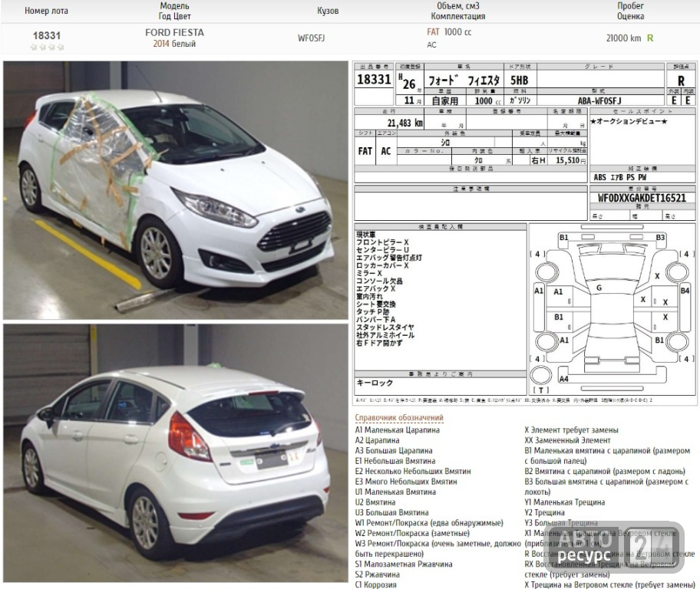The height and width of the screenshot is (589, 700).
Task: Click legend entry A1 Маленькая Царапина
Action: (398, 430)
